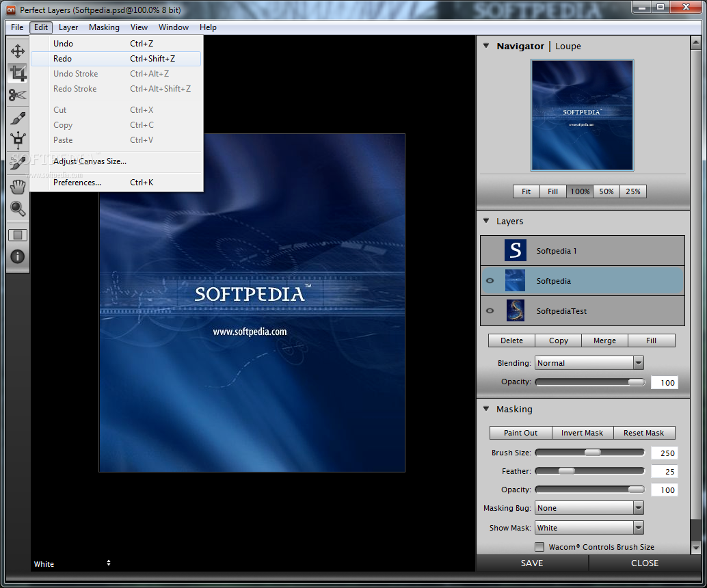This screenshot has height=588, width=707.
Task: Choose Adjust Canvas Size from Edit menu
Action: click(x=116, y=161)
